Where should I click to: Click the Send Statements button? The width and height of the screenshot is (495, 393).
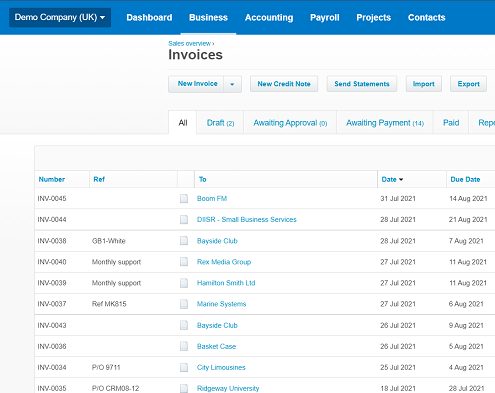(x=362, y=84)
